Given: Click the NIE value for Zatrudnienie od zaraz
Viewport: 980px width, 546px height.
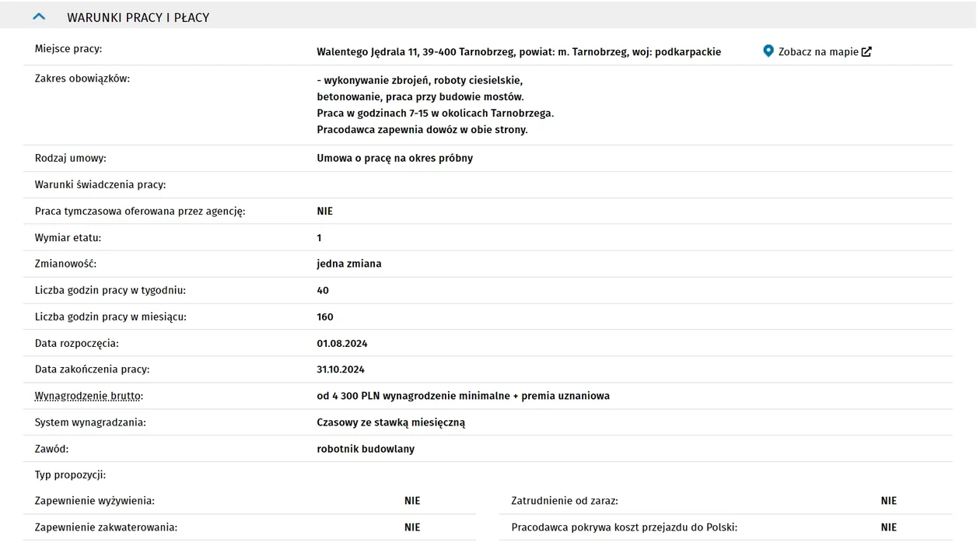Looking at the screenshot, I should 889,501.
